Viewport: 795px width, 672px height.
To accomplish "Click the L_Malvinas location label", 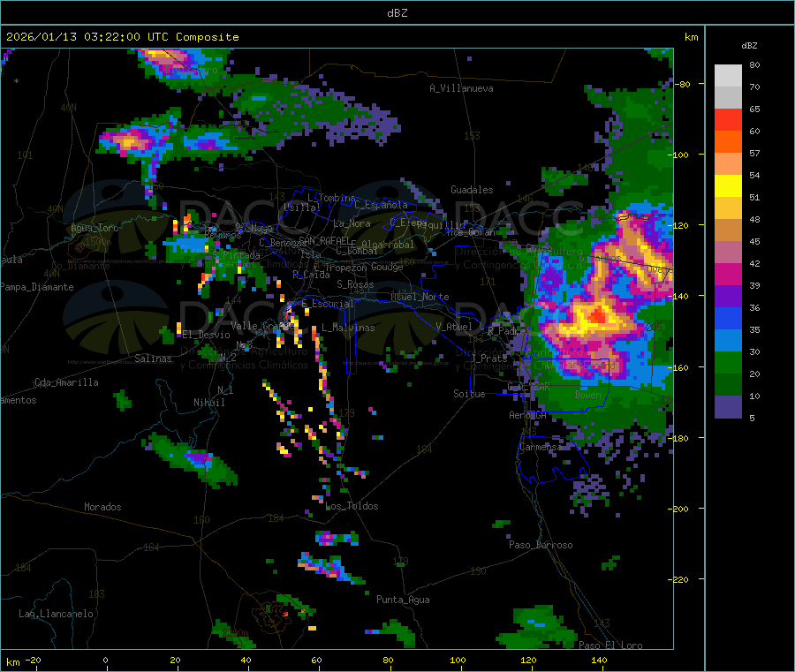I will [x=348, y=328].
